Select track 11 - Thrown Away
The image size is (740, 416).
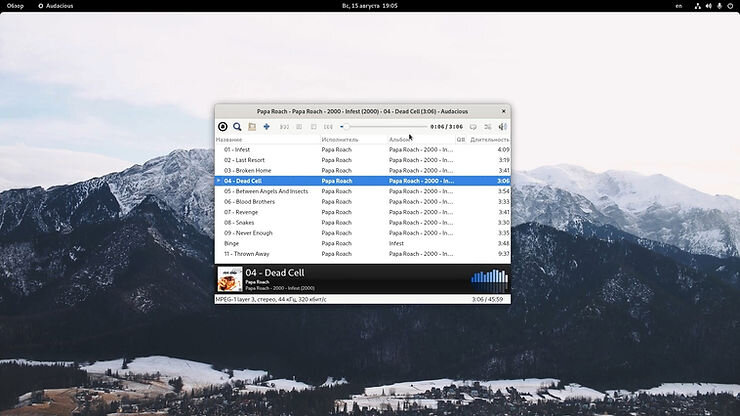click(362, 254)
